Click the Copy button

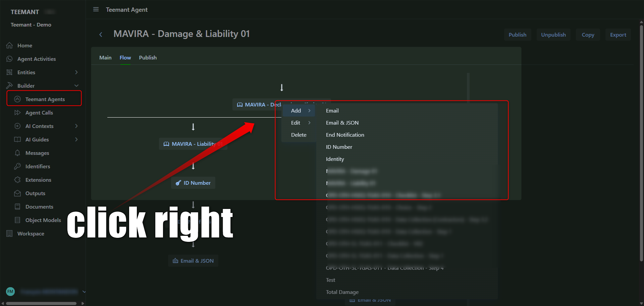pyautogui.click(x=588, y=35)
